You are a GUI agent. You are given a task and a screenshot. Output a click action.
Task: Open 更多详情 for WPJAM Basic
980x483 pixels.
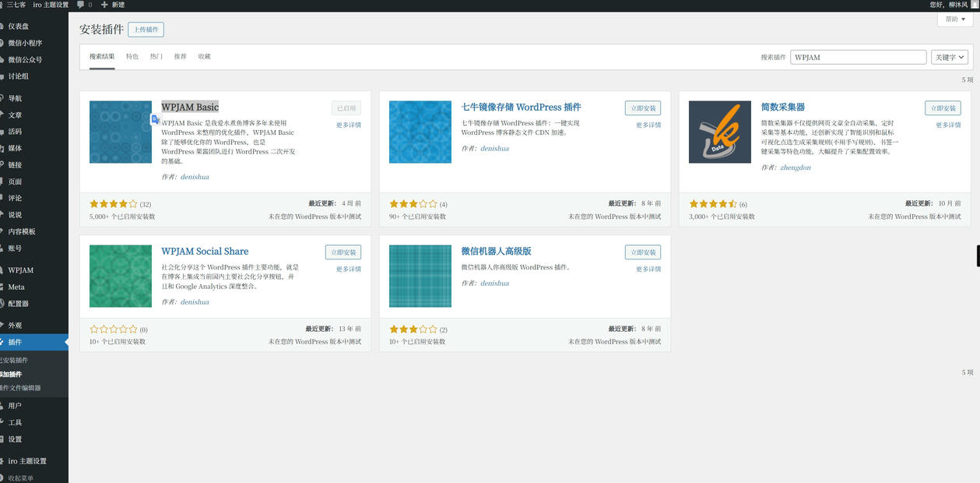[x=349, y=125]
